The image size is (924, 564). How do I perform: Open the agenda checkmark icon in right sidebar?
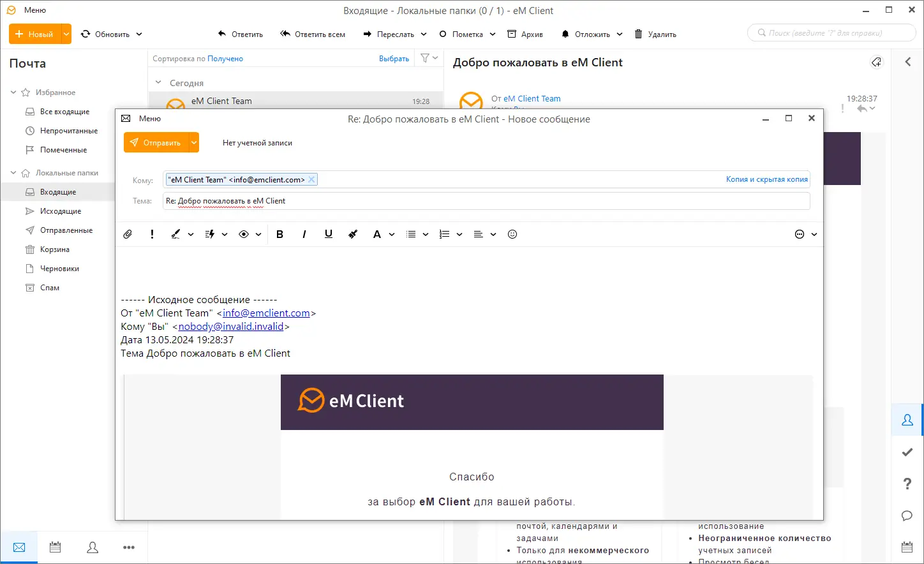click(907, 452)
